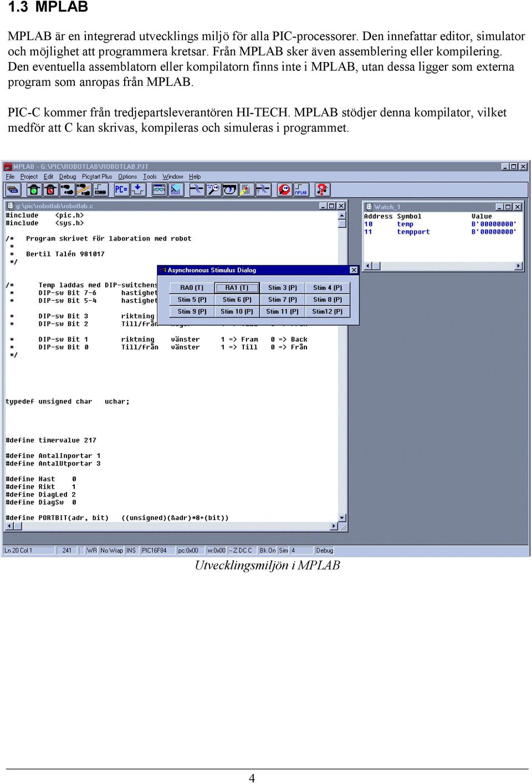532x784 pixels.
Task: Click the Stim 9 (P) button
Action: (x=192, y=311)
